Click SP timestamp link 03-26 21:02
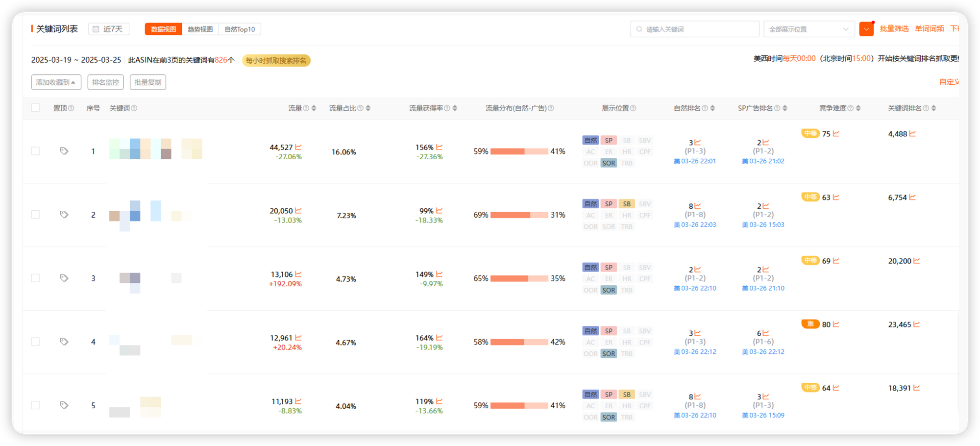 click(x=763, y=161)
